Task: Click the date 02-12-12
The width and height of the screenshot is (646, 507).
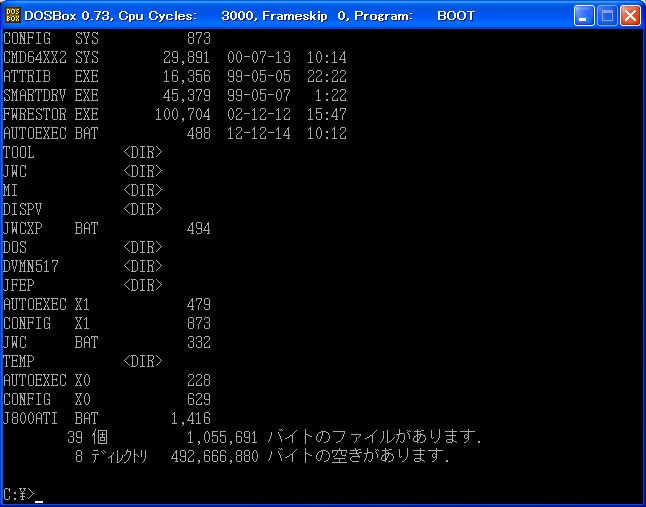Action: point(259,114)
